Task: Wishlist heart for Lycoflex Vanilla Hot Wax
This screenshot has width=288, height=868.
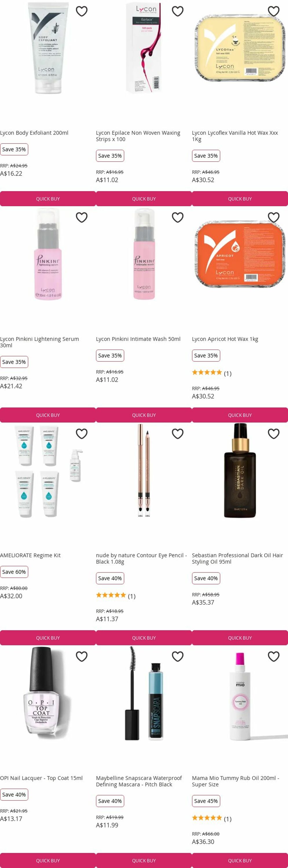Action: (274, 12)
